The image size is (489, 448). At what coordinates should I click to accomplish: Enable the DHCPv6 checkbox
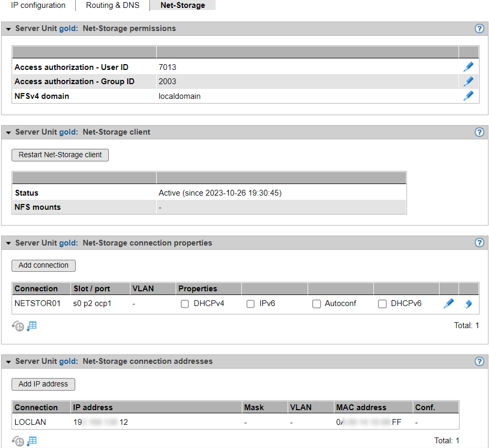[382, 304]
